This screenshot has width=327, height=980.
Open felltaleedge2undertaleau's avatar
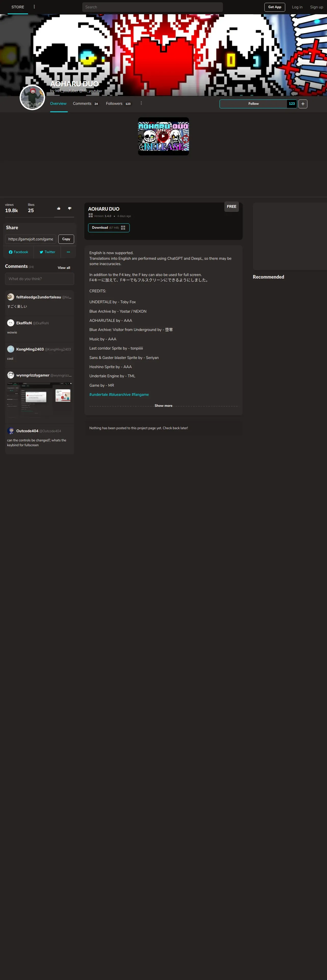coord(11,297)
